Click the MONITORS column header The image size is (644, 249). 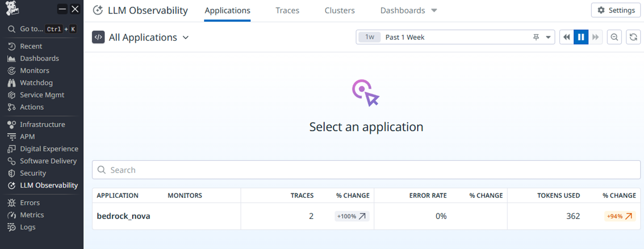(185, 196)
